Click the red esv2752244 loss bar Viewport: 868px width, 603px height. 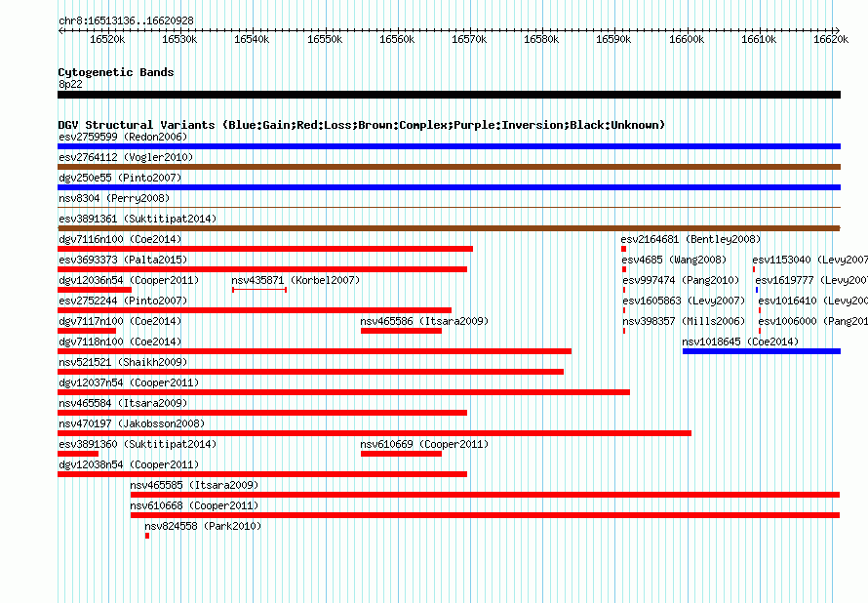click(255, 310)
